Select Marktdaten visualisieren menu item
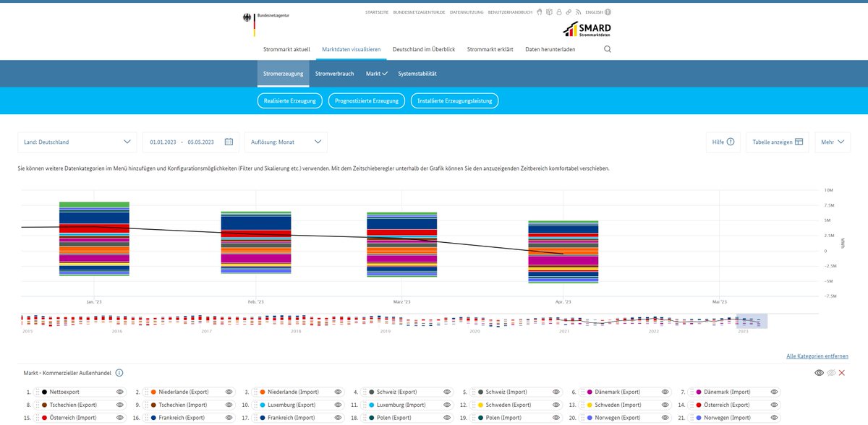The width and height of the screenshot is (868, 425). coord(352,49)
